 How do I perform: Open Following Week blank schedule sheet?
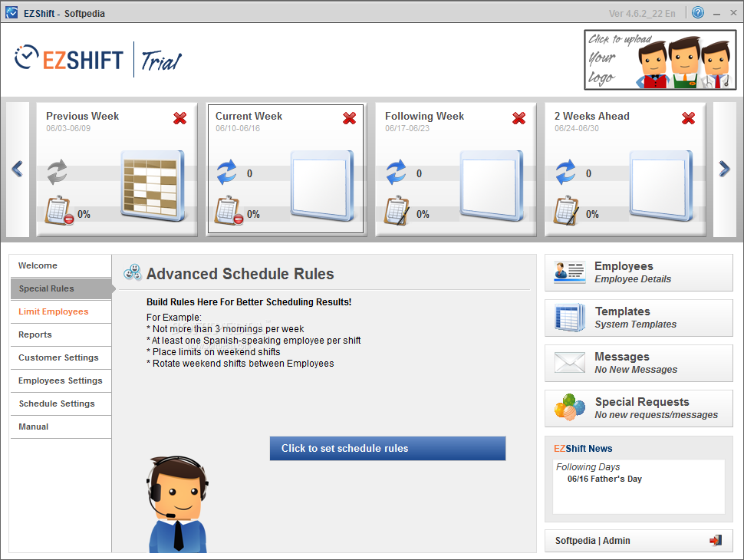pos(492,186)
